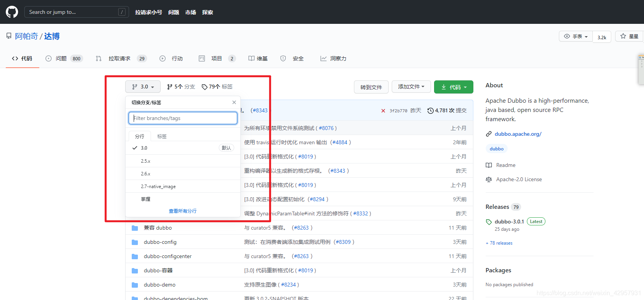Select the 标签 tab in branch popup
Image resolution: width=644 pixels, height=300 pixels.
point(162,136)
